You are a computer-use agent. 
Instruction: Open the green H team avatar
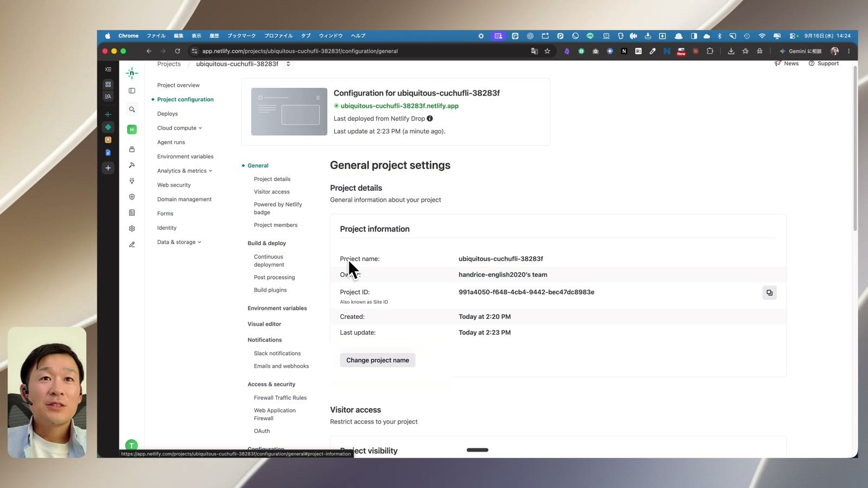tap(132, 130)
